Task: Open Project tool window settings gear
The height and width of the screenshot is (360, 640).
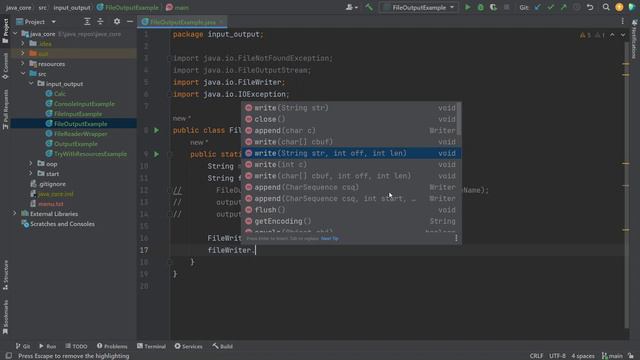Action: [x=117, y=22]
